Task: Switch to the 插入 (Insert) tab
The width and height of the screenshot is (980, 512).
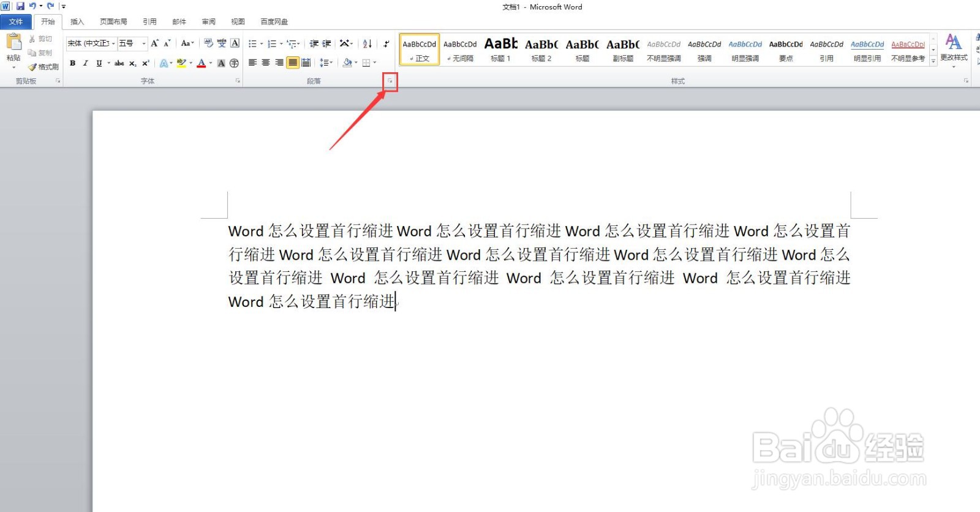Action: [x=77, y=21]
